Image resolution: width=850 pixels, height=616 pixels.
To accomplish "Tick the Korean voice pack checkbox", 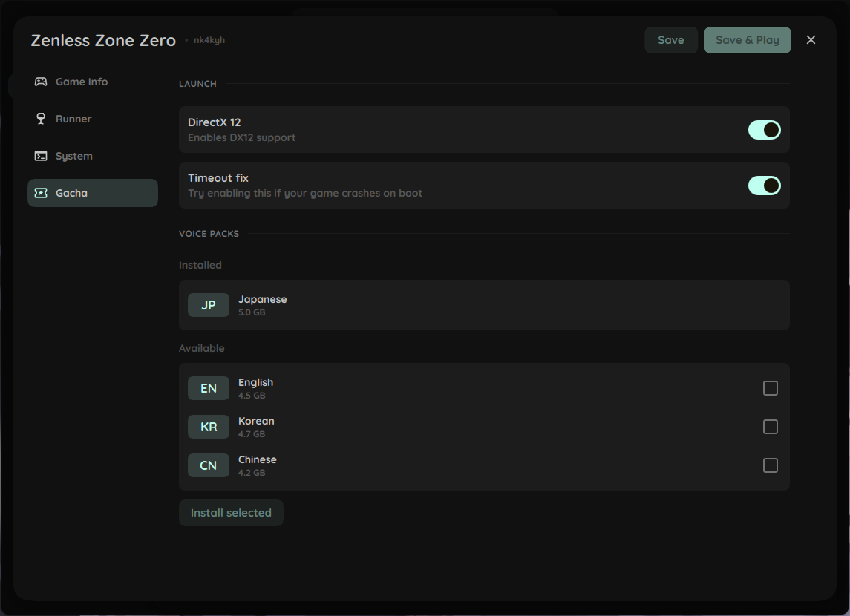I will [x=771, y=427].
